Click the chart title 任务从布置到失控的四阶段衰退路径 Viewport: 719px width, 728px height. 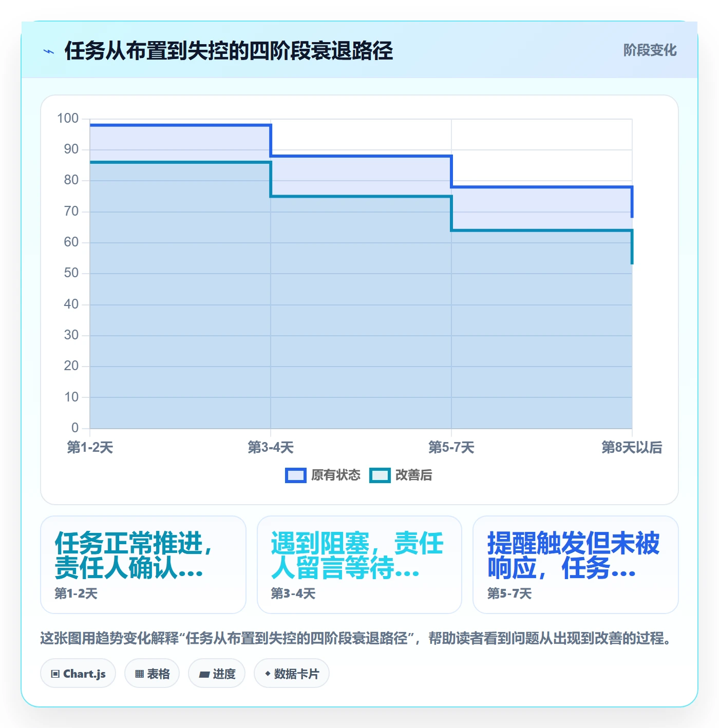click(x=229, y=51)
